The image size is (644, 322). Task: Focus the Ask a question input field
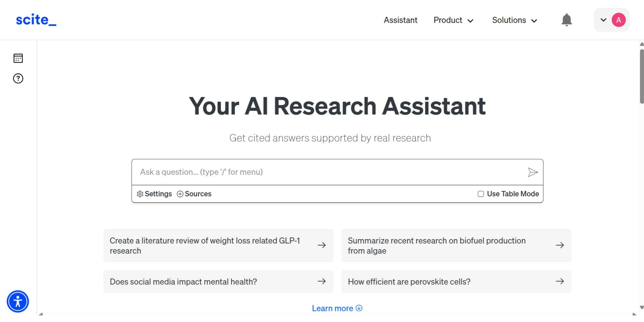click(x=329, y=172)
